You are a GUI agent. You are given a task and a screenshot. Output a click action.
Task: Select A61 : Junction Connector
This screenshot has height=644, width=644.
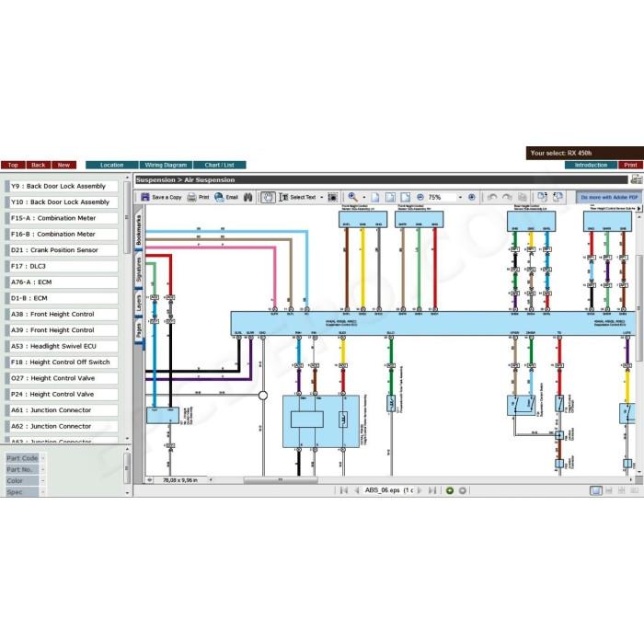pyautogui.click(x=62, y=410)
